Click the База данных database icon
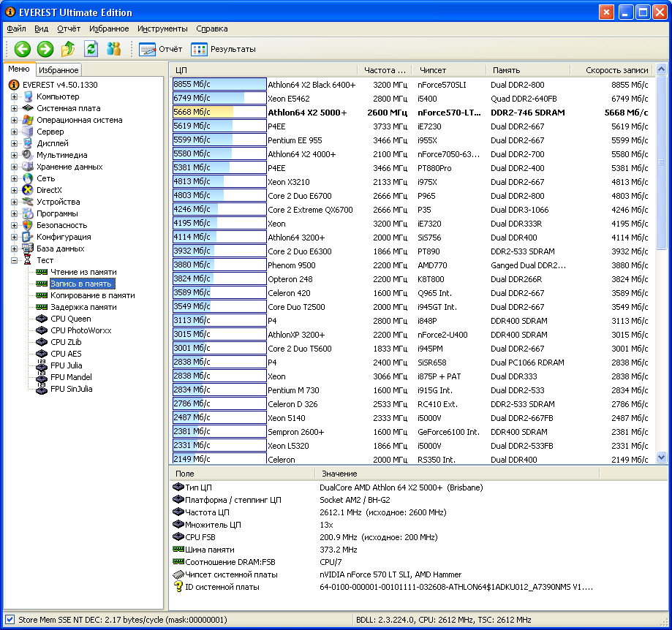The width and height of the screenshot is (672, 630). [x=28, y=248]
